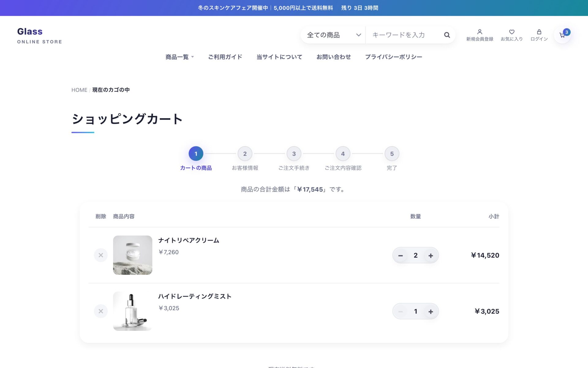
Task: Open ハイドレーティングミスト product thumbnail
Action: pos(133,311)
